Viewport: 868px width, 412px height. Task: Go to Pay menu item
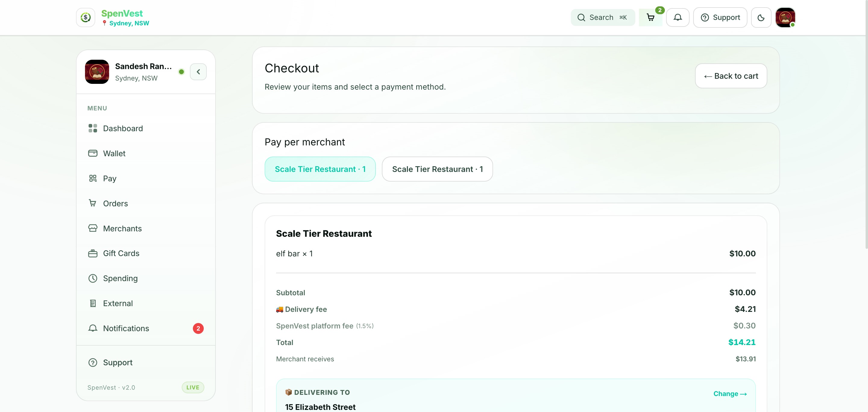point(146,178)
